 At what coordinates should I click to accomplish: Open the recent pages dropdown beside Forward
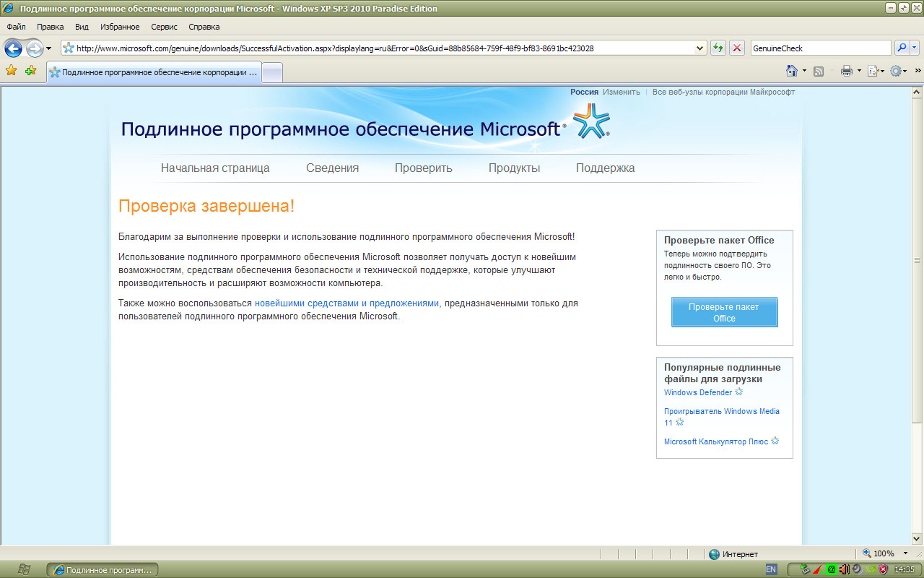(x=49, y=48)
